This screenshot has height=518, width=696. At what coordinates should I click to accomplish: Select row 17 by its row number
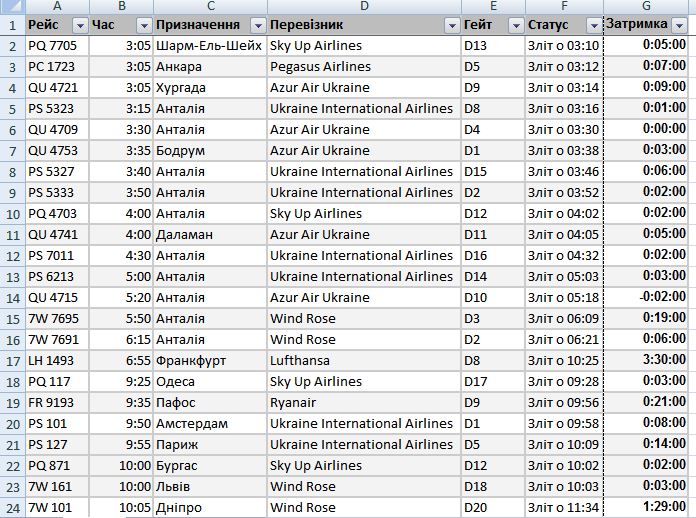pyautogui.click(x=12, y=361)
